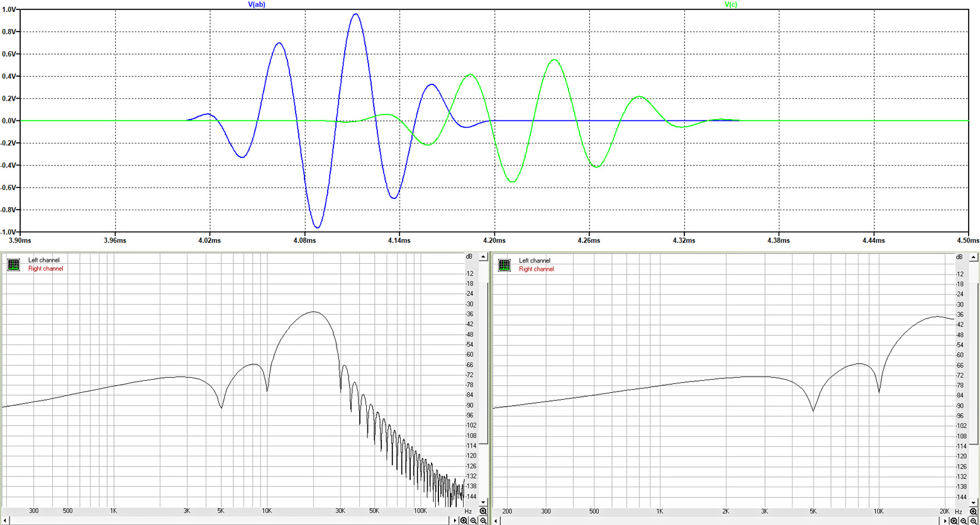Click frequency scroll-right arrow in right spectrum panel
The image size is (980, 525).
(945, 521)
